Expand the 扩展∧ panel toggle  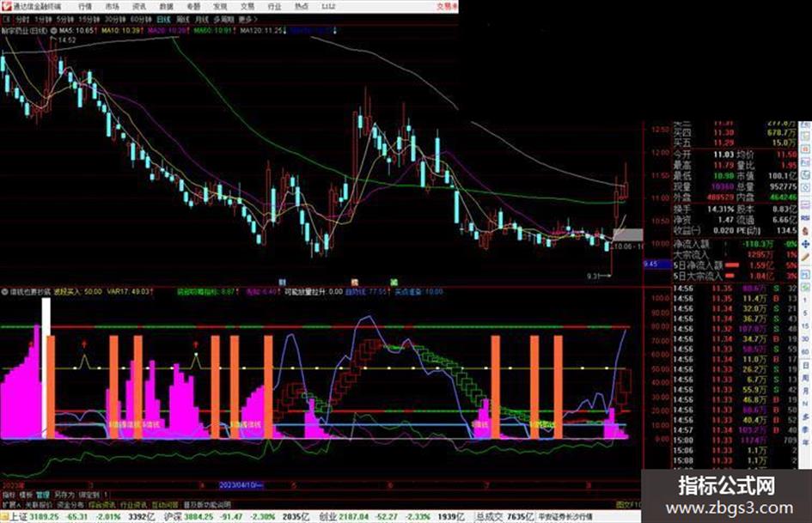click(x=11, y=504)
